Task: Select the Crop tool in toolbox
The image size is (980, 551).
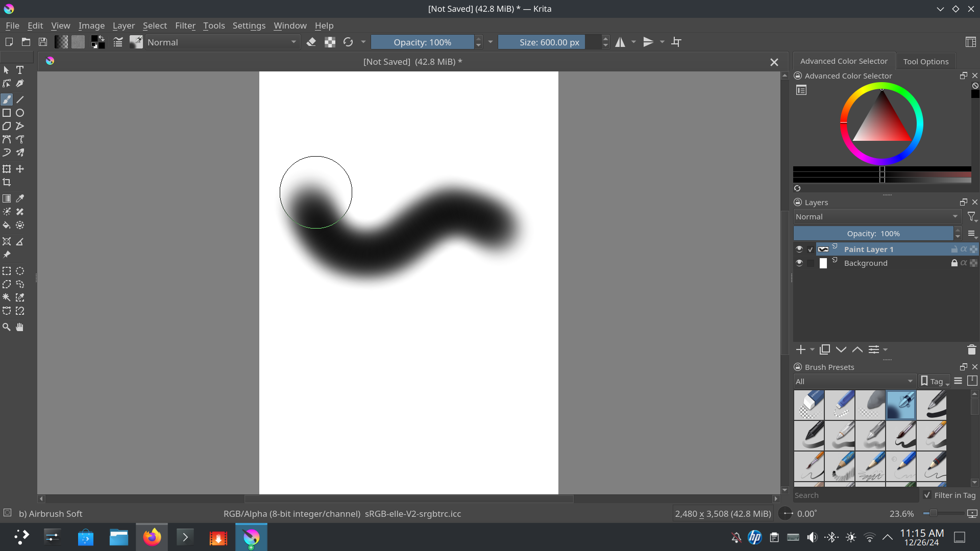Action: 7,182
